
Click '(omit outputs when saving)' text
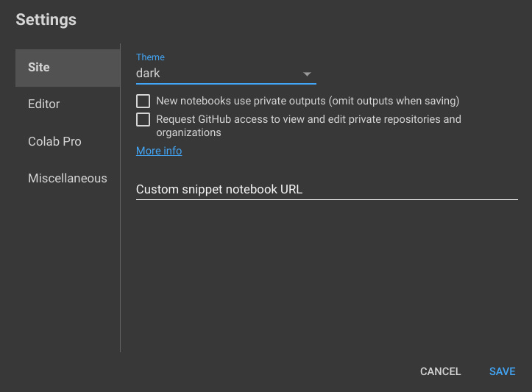394,101
